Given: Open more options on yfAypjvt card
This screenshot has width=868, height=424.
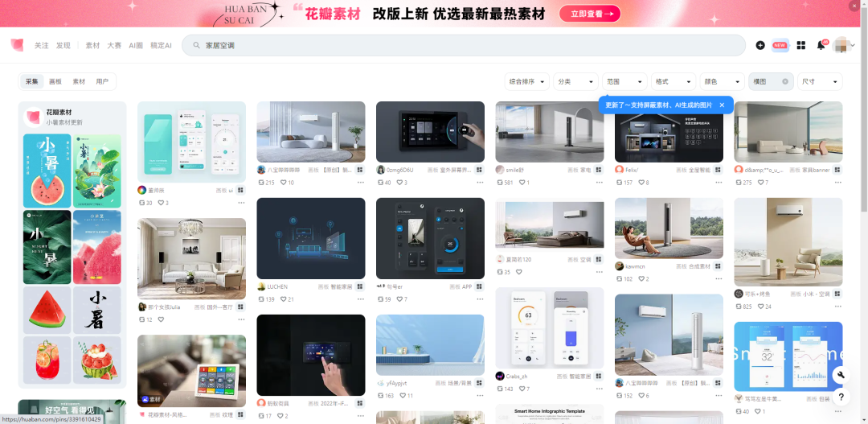Looking at the screenshot, I should tap(480, 396).
